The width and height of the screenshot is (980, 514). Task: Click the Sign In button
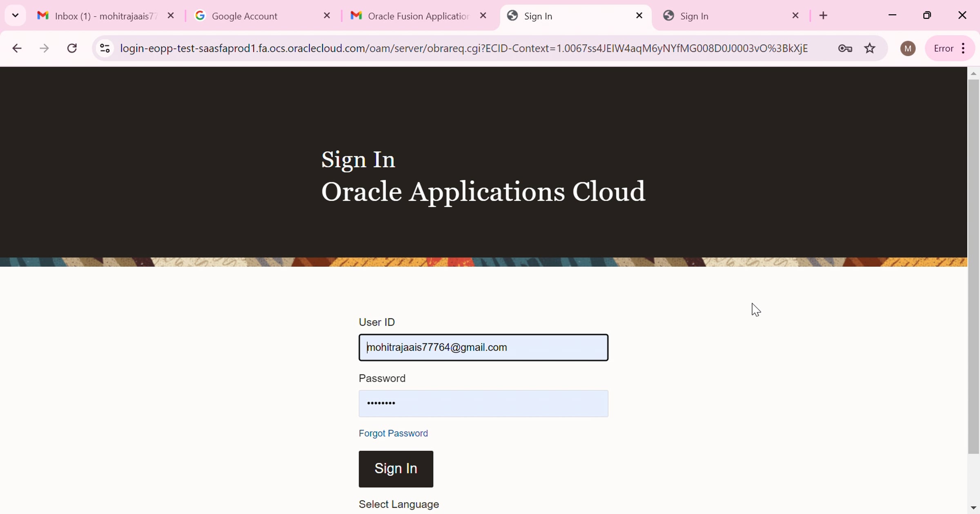coord(396,469)
